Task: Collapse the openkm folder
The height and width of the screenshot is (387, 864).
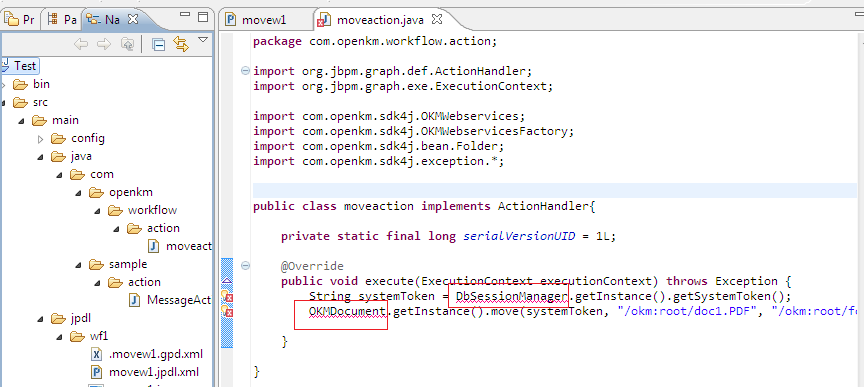Action: click(x=78, y=193)
